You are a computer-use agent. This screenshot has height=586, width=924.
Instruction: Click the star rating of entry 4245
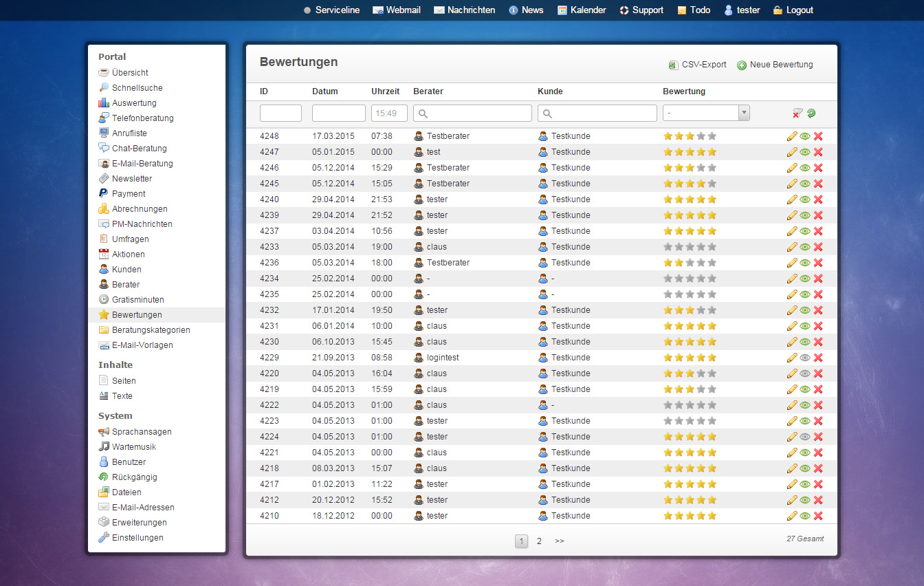(x=690, y=184)
